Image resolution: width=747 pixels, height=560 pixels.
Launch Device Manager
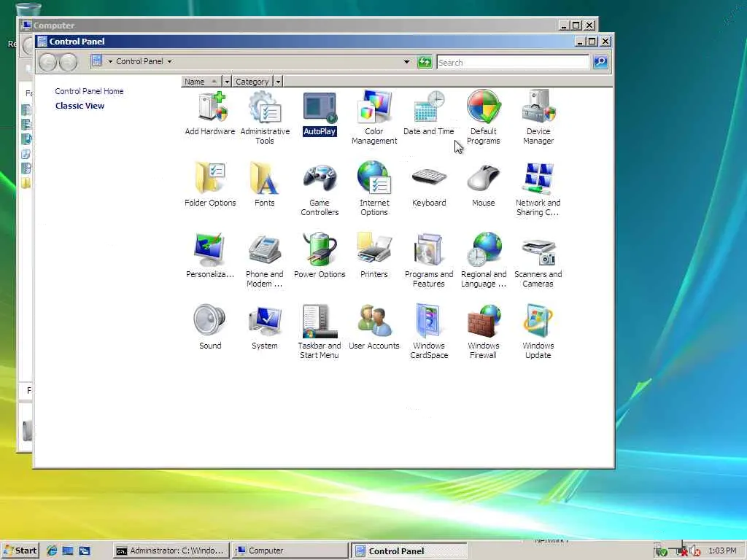538,117
